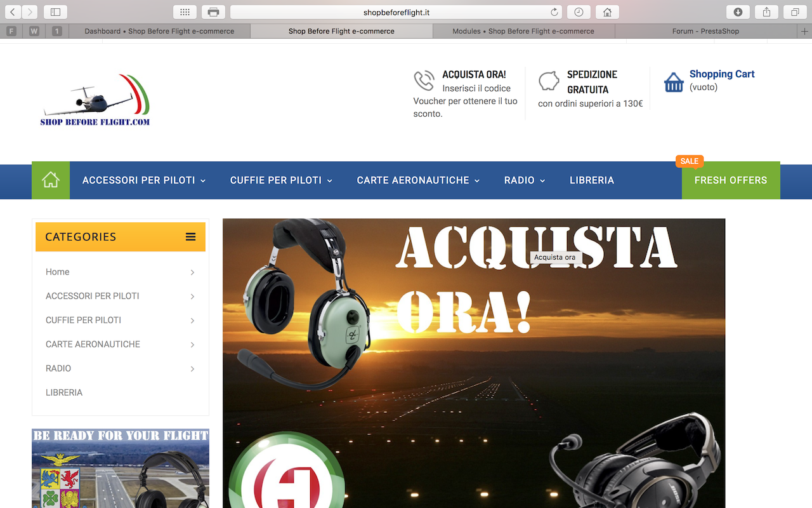This screenshot has height=508, width=812.
Task: Select the Shop Before Flight e-commerce tab
Action: tap(341, 31)
